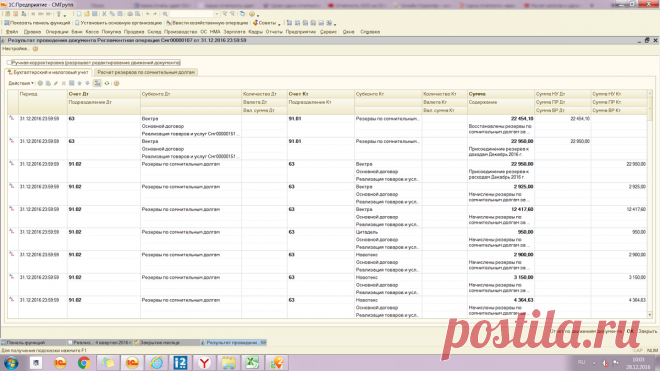This screenshot has width=660, height=371.
Task: Open Отчеты menu
Action: click(274, 32)
